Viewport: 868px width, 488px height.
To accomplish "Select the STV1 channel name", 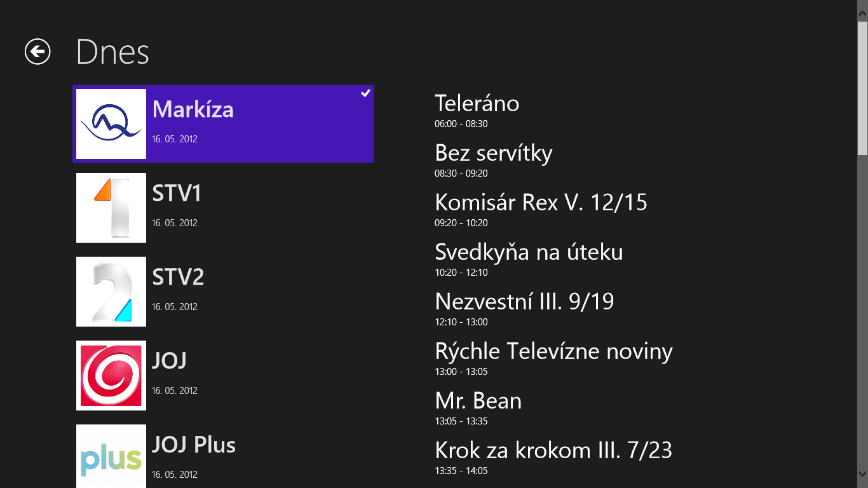I will click(177, 193).
